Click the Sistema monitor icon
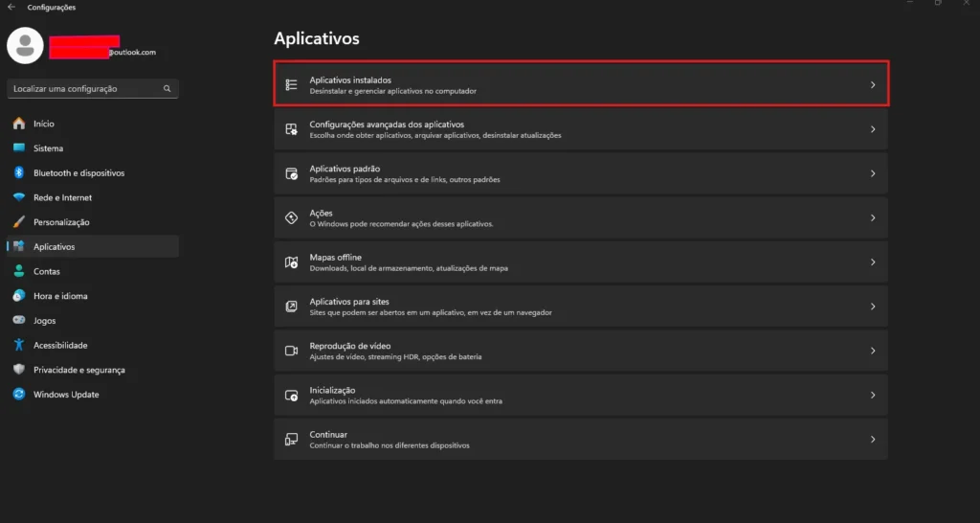 coord(19,148)
